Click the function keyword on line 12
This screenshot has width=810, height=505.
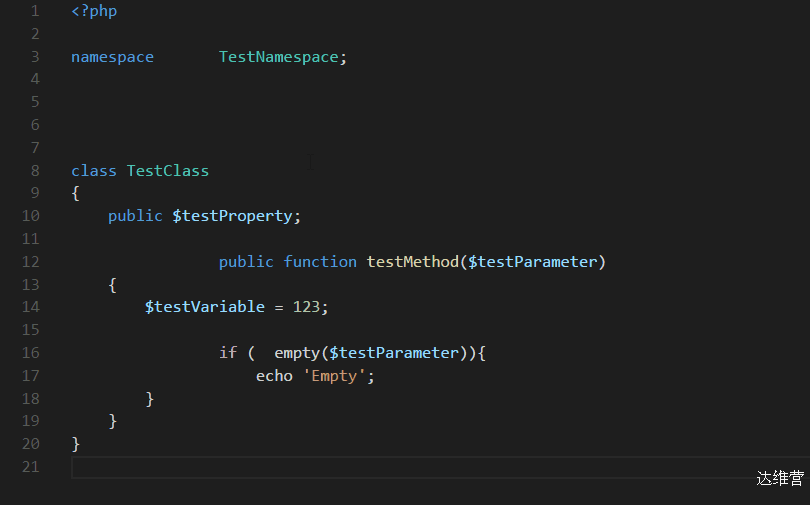(320, 262)
